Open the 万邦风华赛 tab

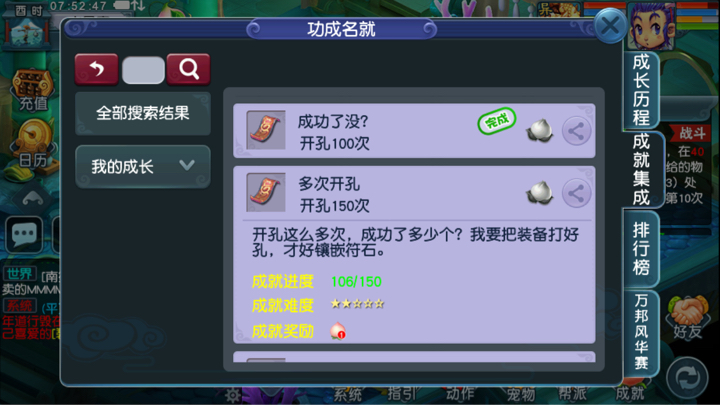pos(641,332)
